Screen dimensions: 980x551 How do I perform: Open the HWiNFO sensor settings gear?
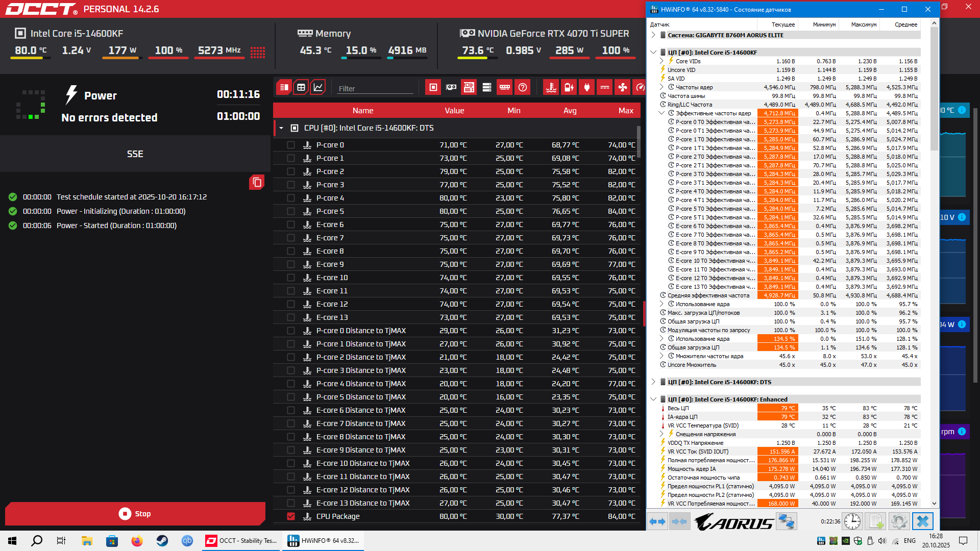[899, 521]
